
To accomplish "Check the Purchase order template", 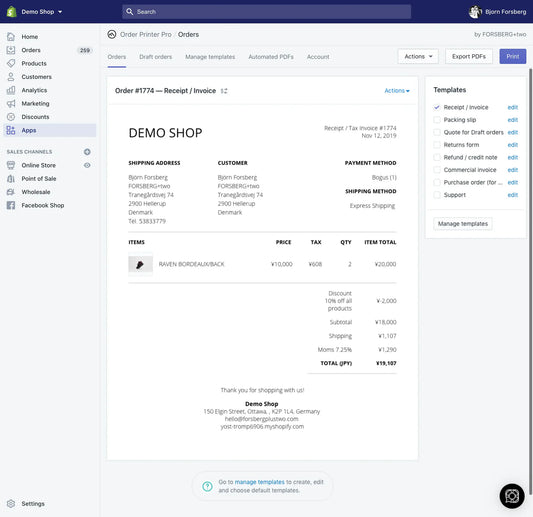I will (x=437, y=182).
